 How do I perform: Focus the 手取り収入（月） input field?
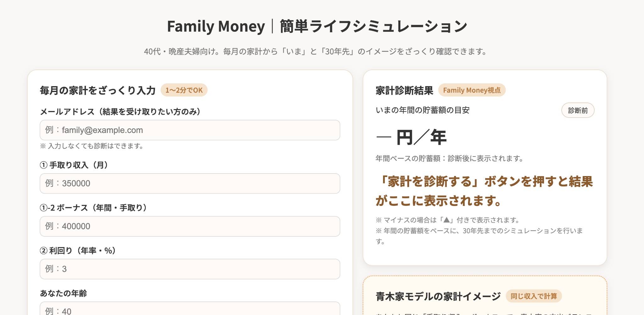[190, 183]
